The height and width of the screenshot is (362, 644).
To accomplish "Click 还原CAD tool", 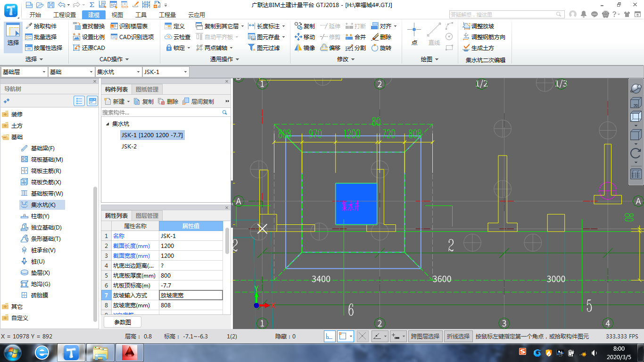I will tap(89, 48).
